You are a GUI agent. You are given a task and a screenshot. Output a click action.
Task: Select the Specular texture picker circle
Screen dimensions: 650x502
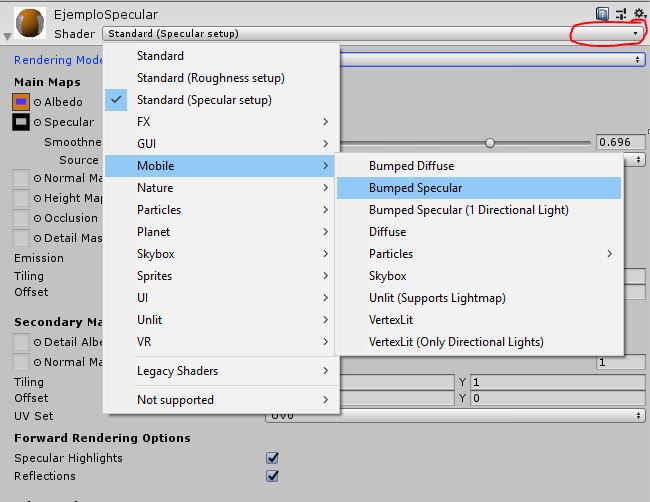pyautogui.click(x=37, y=122)
